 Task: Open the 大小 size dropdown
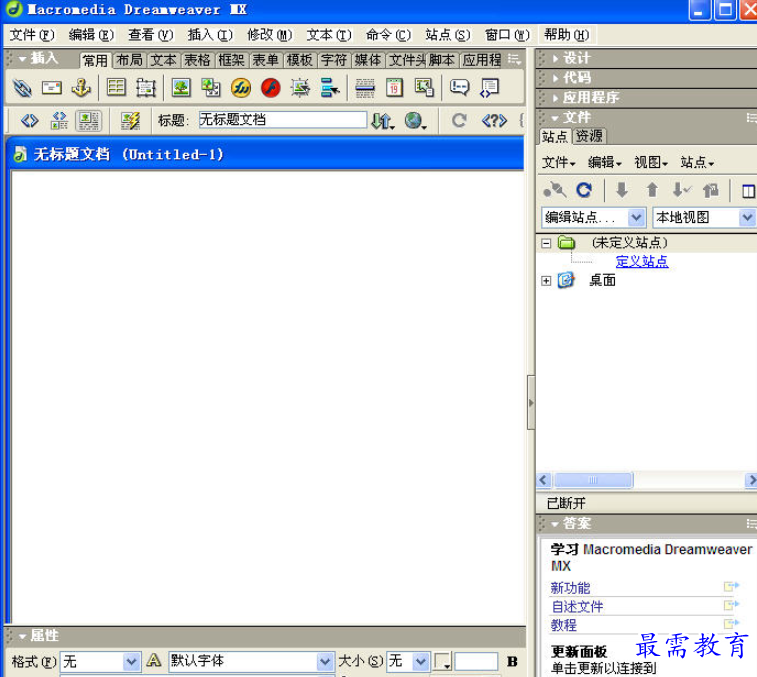(x=421, y=662)
